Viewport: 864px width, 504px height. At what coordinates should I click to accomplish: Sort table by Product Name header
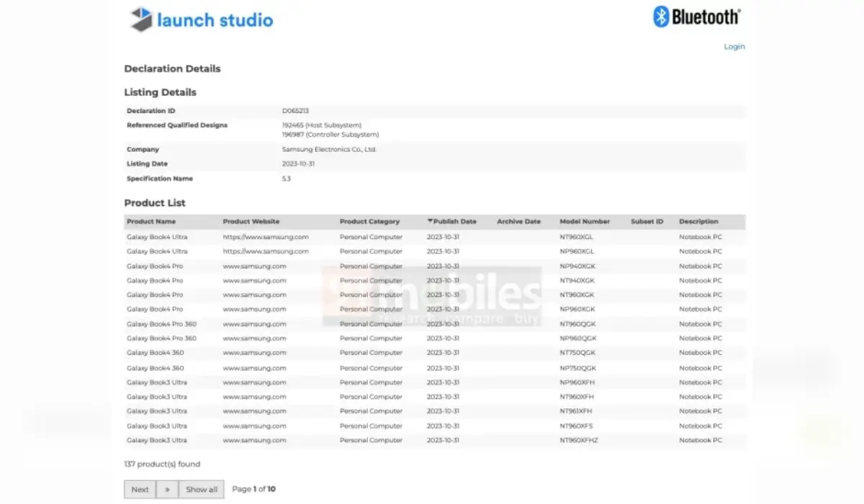[x=151, y=222]
